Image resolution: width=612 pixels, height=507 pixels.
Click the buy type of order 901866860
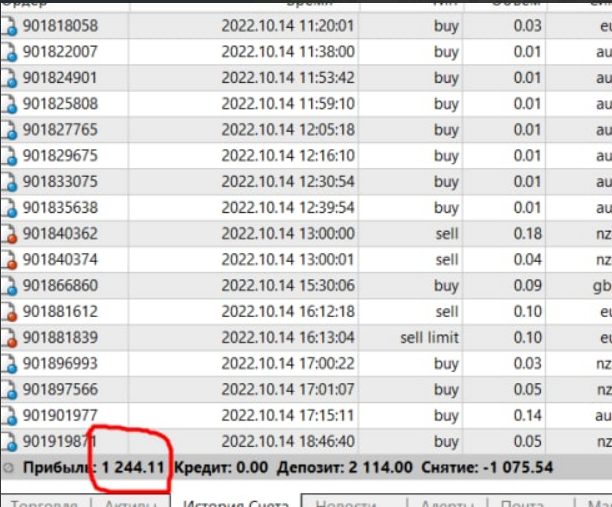[x=446, y=286]
